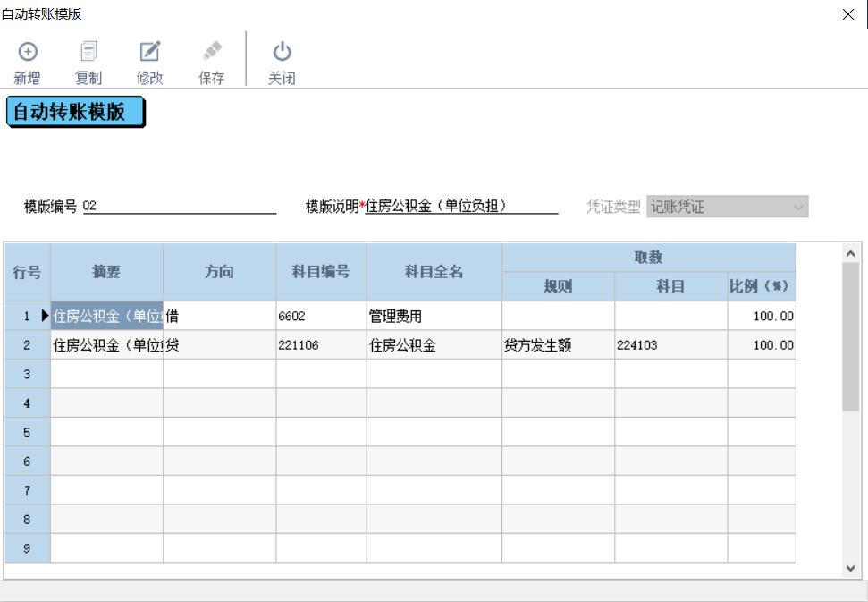Click the scrollbar up arrow of the grid

[850, 254]
